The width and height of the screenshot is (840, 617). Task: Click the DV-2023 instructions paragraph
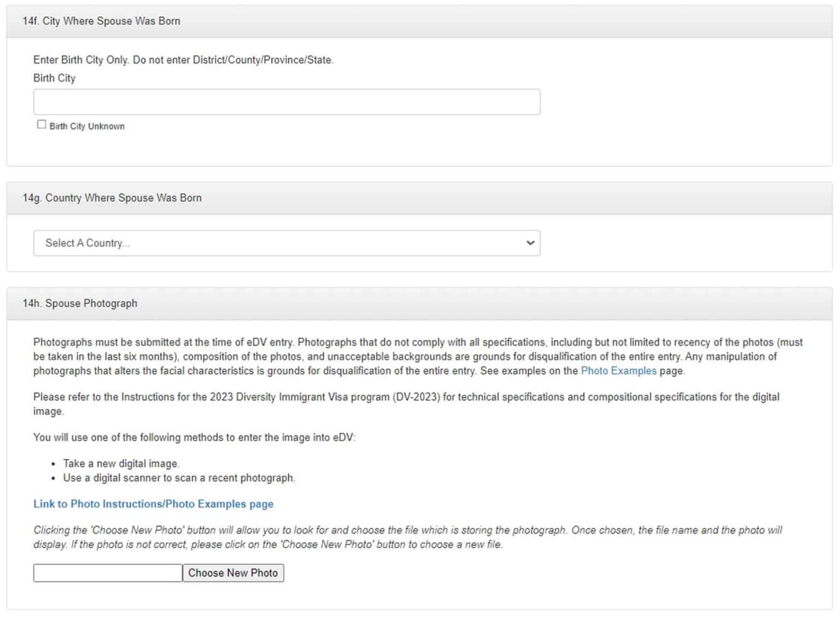(406, 403)
